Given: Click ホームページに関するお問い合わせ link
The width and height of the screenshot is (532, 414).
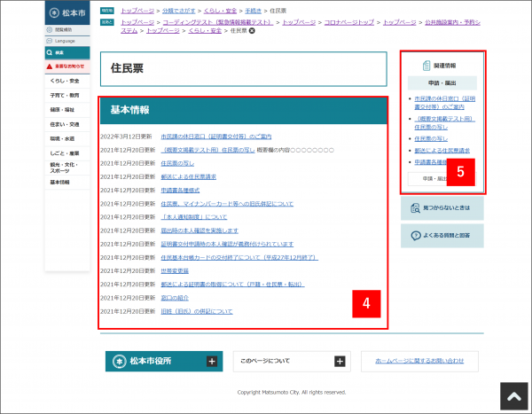Looking at the screenshot, I should point(419,361).
